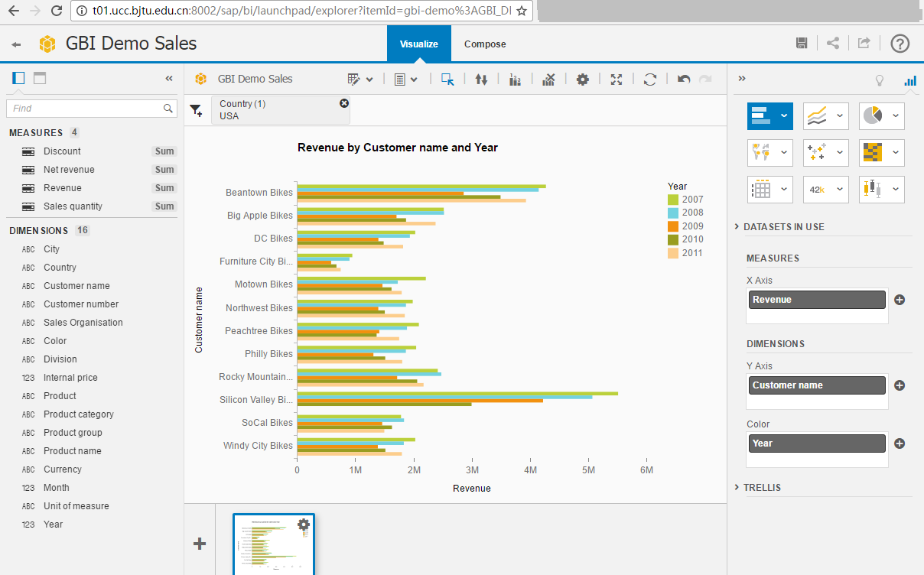The width and height of the screenshot is (924, 575).
Task: Remove the Country USA filter
Action: (x=344, y=103)
